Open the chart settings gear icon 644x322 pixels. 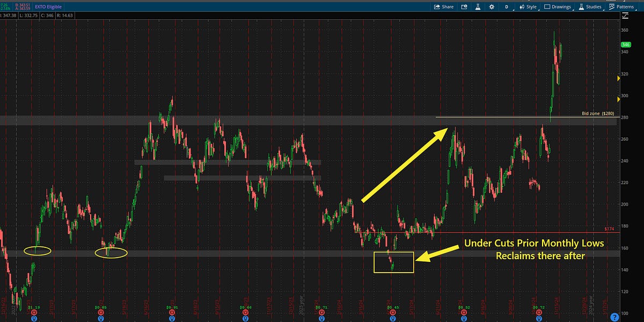pos(492,6)
